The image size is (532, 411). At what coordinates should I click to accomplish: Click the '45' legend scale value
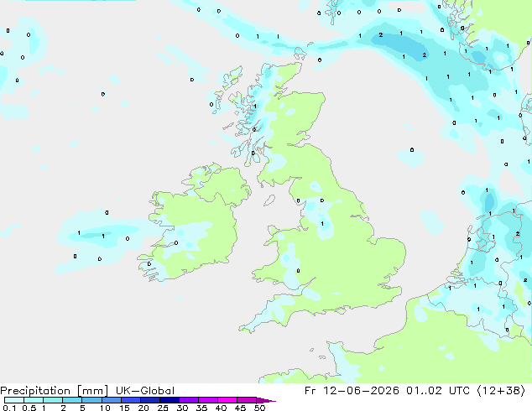(x=240, y=408)
